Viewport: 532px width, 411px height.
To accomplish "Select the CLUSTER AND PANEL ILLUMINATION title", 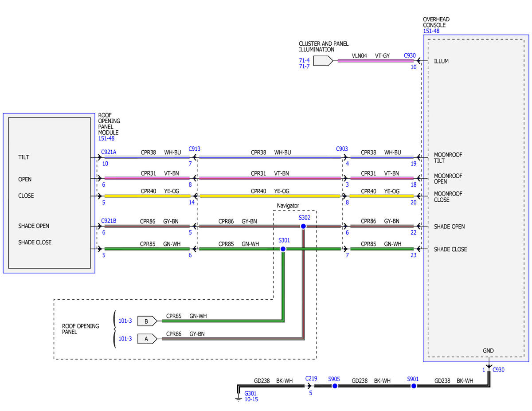I will 324,47.
